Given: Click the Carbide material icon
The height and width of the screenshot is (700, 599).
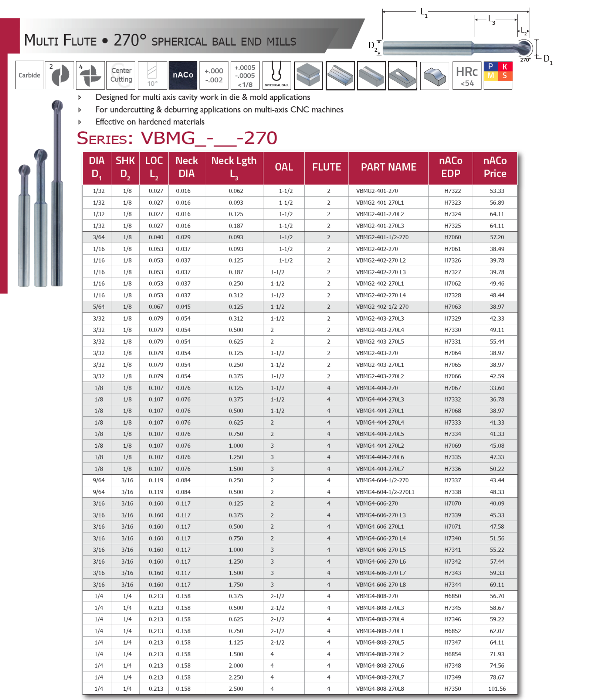Looking at the screenshot, I should click(x=29, y=75).
